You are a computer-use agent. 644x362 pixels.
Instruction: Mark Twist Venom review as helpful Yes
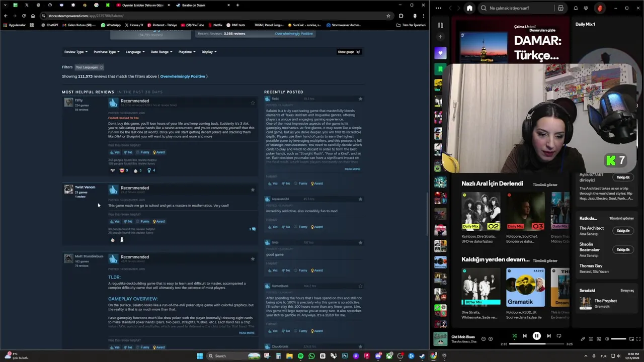pos(115,221)
